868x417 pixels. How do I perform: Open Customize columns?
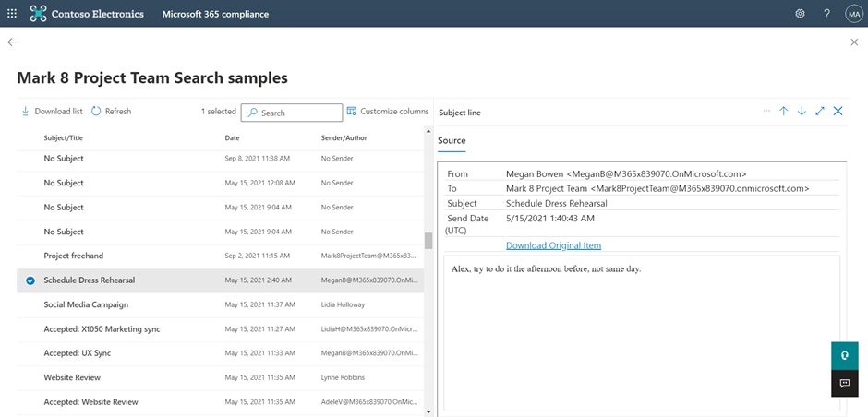click(388, 111)
